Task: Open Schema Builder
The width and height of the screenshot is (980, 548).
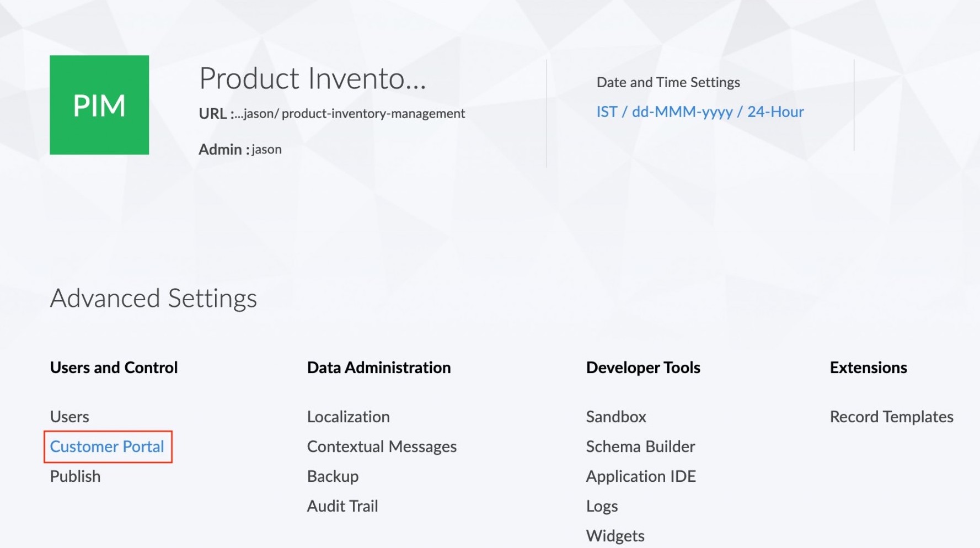Action: (640, 446)
